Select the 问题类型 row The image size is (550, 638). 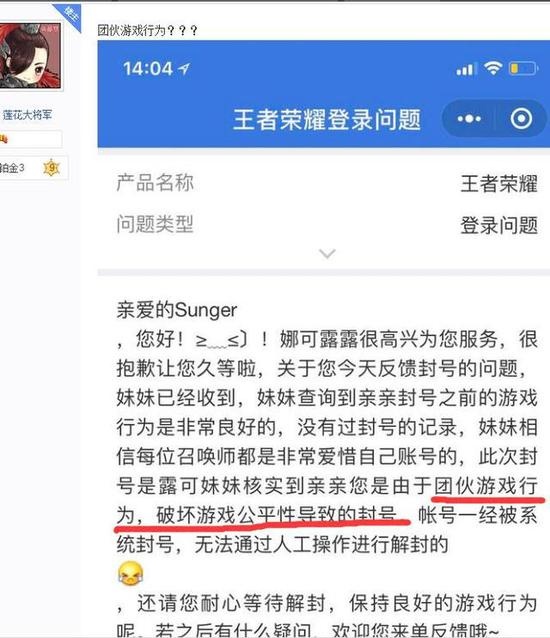tap(327, 225)
